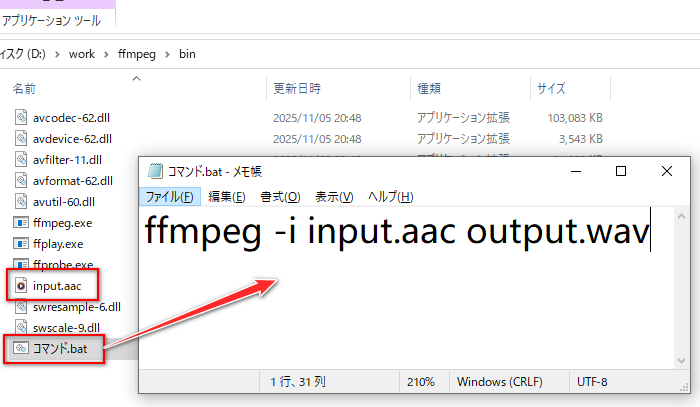Screen dimensions: 700x407
Task: Click the Notepad scroll up arrow
Action: coord(681,216)
